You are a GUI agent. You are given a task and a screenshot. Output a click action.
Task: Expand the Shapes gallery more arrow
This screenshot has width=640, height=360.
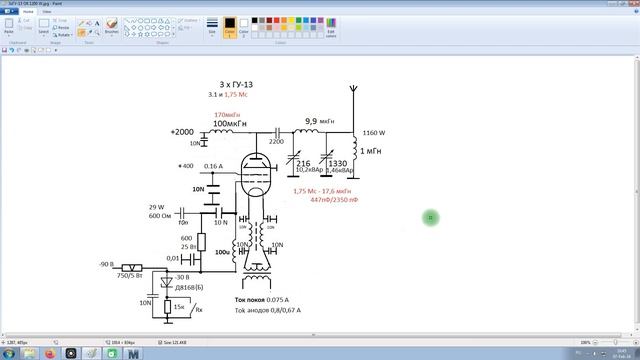point(173,35)
